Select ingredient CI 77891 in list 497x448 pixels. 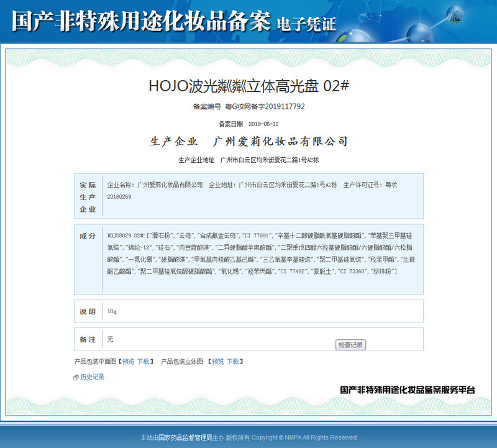[x=257, y=235]
